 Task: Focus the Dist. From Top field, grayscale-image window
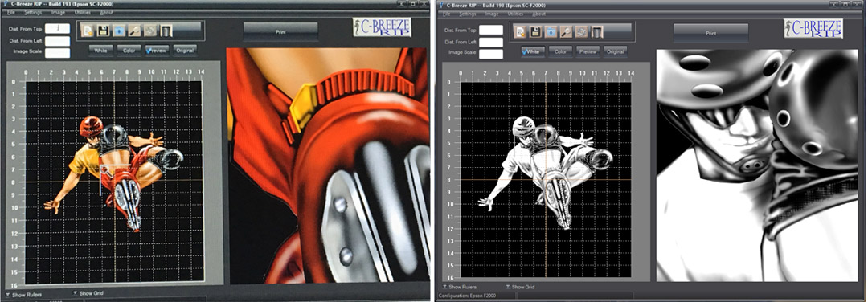[491, 30]
